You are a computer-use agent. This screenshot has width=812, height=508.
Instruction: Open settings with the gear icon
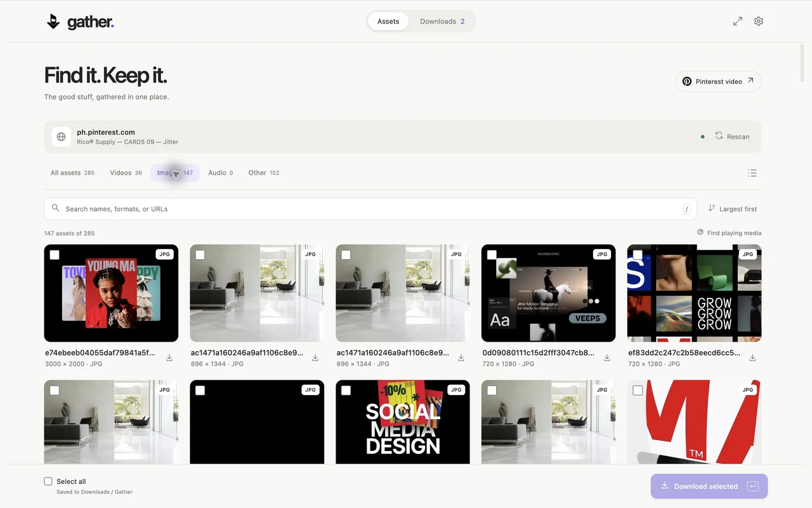[x=759, y=21]
